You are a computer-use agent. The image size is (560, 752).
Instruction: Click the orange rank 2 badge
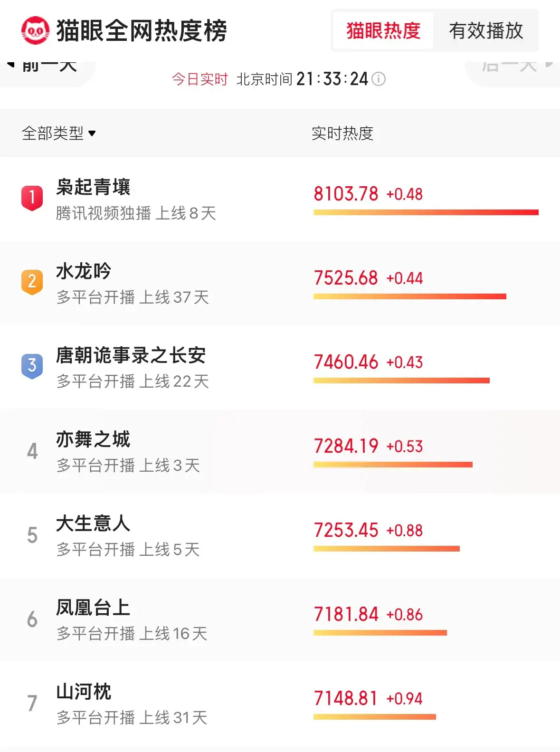pos(32,282)
